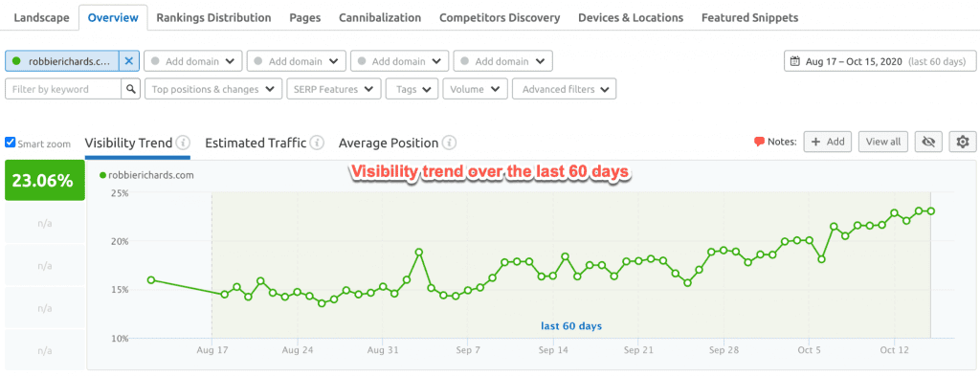Click the Oct 12 axis label
This screenshot has height=376, width=980.
894,351
